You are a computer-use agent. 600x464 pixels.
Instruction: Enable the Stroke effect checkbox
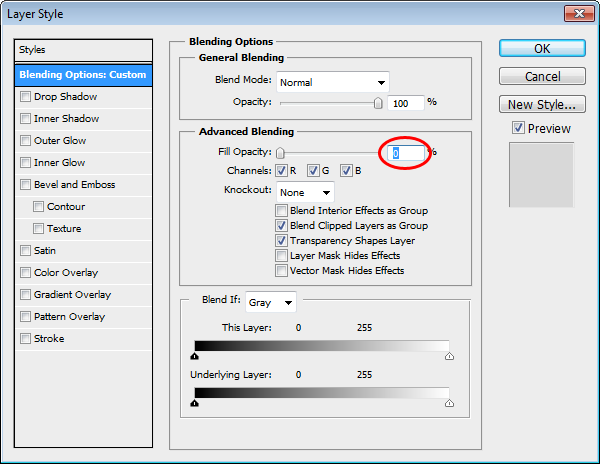pos(25,339)
